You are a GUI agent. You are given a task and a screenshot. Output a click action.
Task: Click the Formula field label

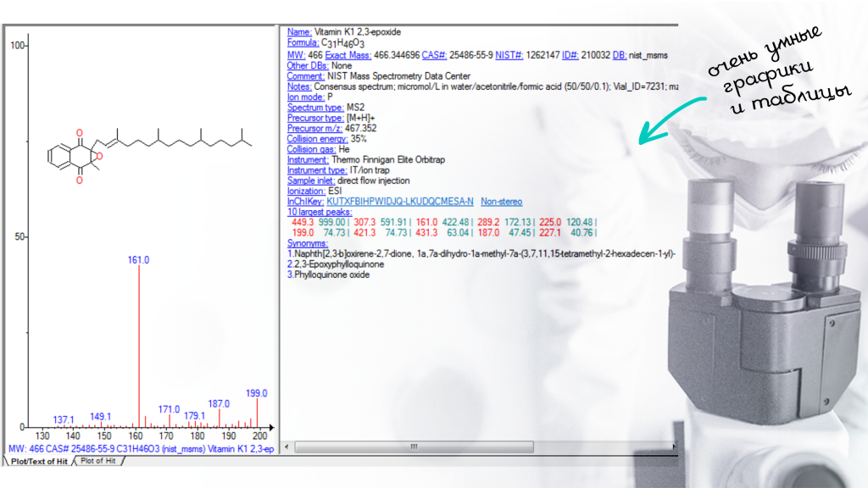303,42
